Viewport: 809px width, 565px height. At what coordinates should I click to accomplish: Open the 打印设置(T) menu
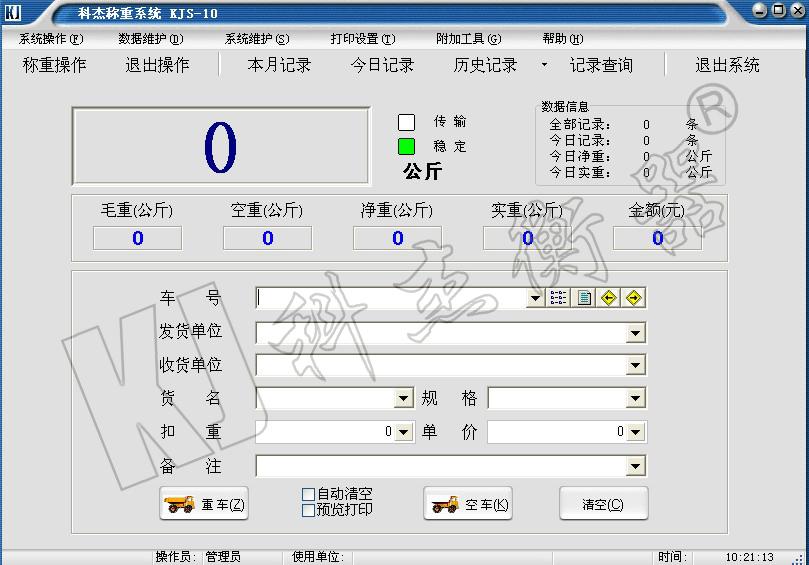pyautogui.click(x=363, y=39)
